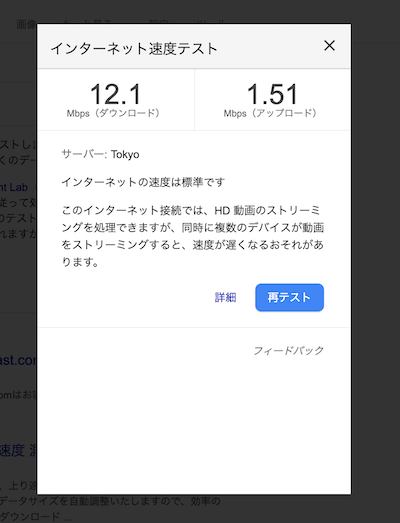This screenshot has height=523, width=400.
Task: Click the インターネット速度テスト title
Action: [134, 49]
